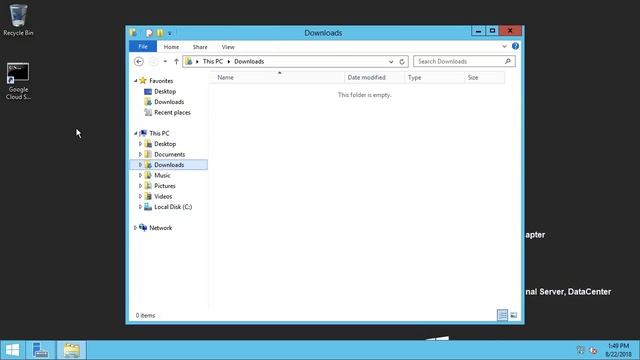Switch to details view layout icon
Image resolution: width=640 pixels, height=360 pixels.
[x=502, y=315]
